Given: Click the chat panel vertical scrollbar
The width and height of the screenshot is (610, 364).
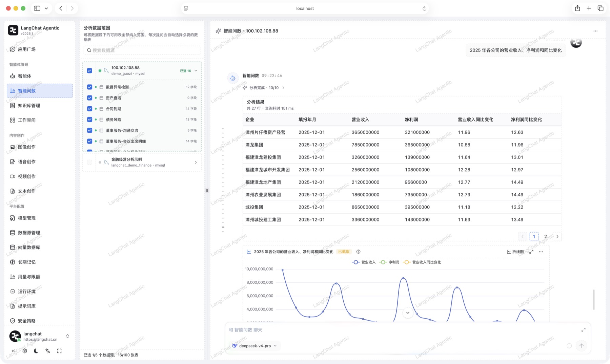Looking at the screenshot, I should point(594,299).
